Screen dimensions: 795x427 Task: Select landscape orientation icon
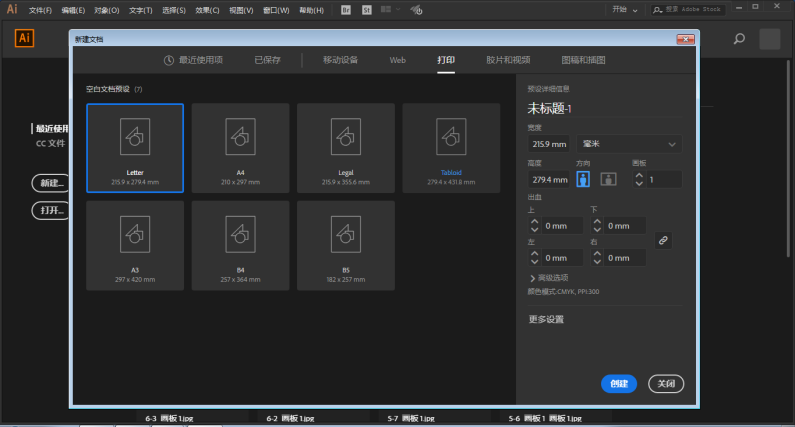608,179
